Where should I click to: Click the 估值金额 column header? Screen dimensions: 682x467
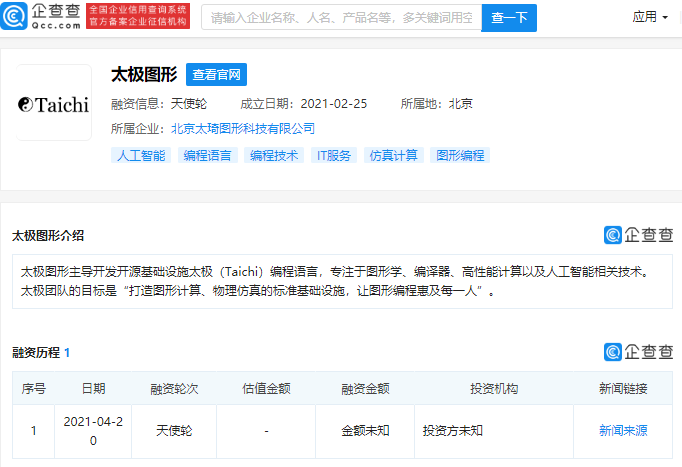tap(266, 388)
